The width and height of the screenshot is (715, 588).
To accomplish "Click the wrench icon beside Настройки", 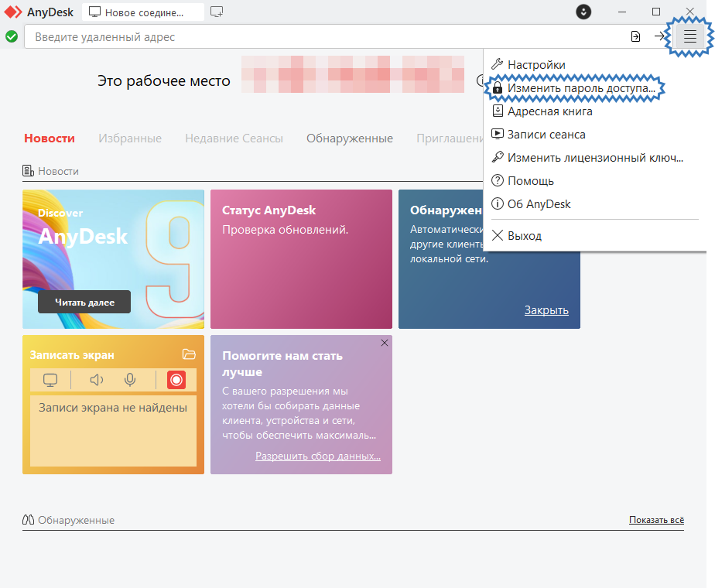I will pos(497,64).
